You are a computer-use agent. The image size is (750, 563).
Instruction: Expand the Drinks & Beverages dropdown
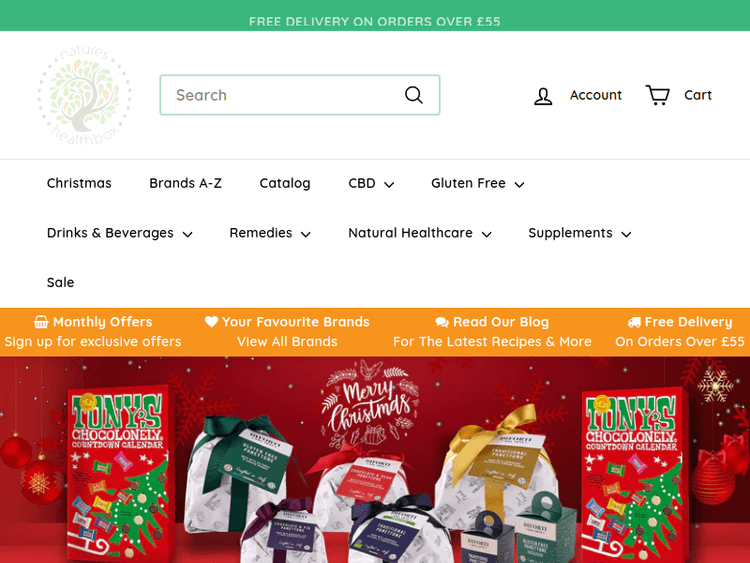[x=120, y=233]
